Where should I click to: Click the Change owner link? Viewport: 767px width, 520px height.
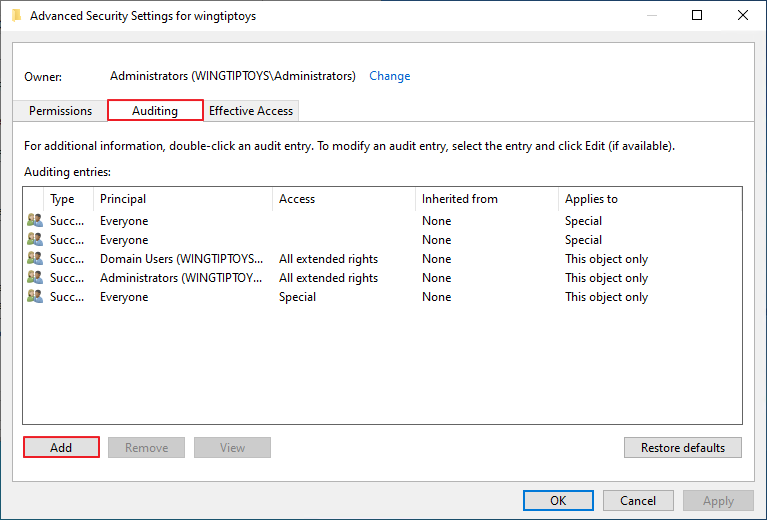coord(389,76)
